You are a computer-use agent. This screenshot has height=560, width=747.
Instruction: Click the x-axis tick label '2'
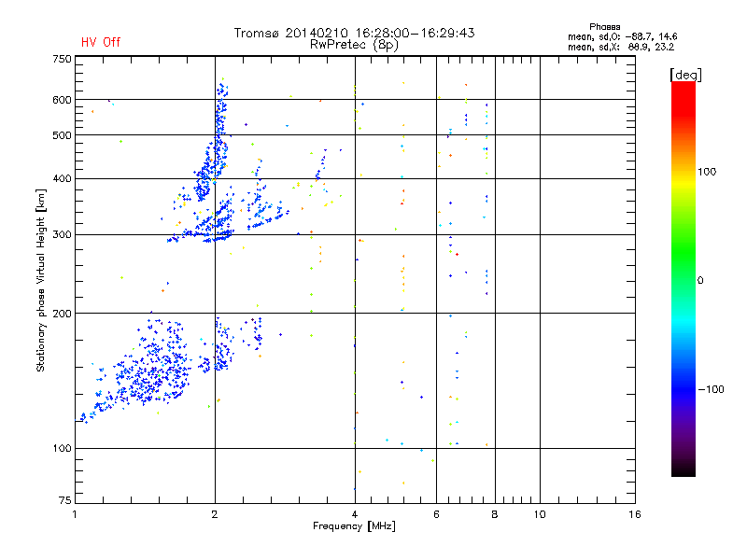click(x=215, y=514)
